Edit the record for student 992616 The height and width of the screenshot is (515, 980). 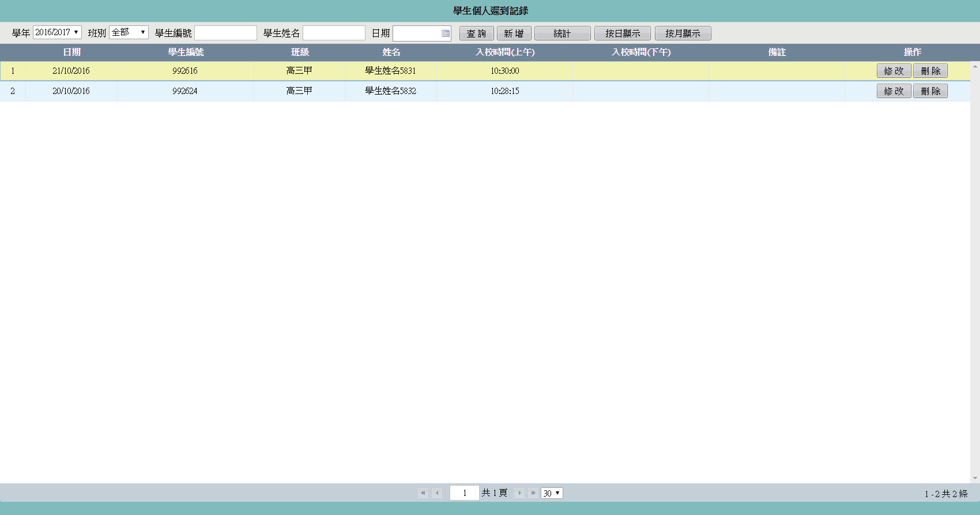click(x=894, y=71)
